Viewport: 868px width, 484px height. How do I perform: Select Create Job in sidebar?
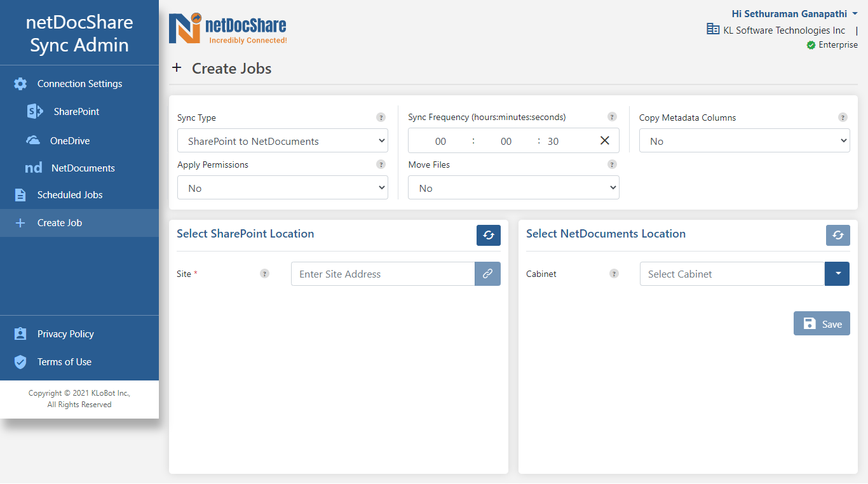click(79, 223)
